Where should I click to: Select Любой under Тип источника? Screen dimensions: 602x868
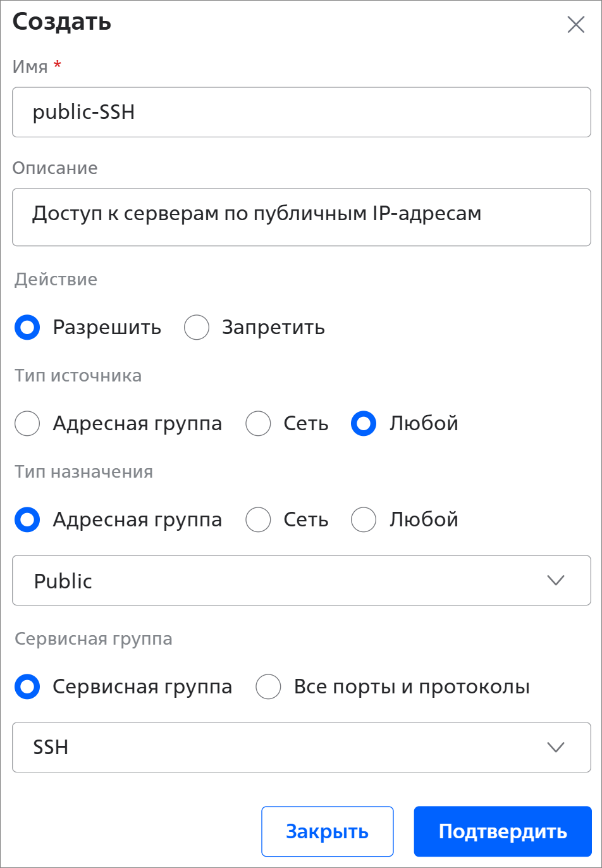(364, 423)
